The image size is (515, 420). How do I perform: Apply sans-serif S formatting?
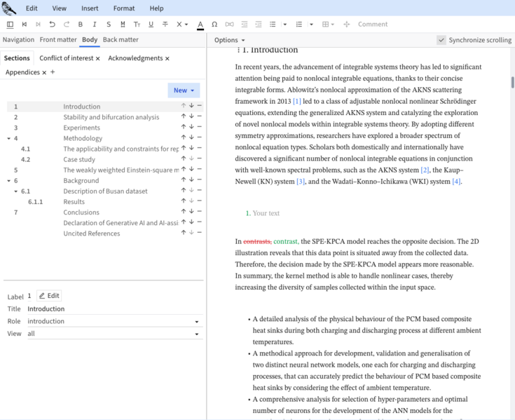coord(109,25)
